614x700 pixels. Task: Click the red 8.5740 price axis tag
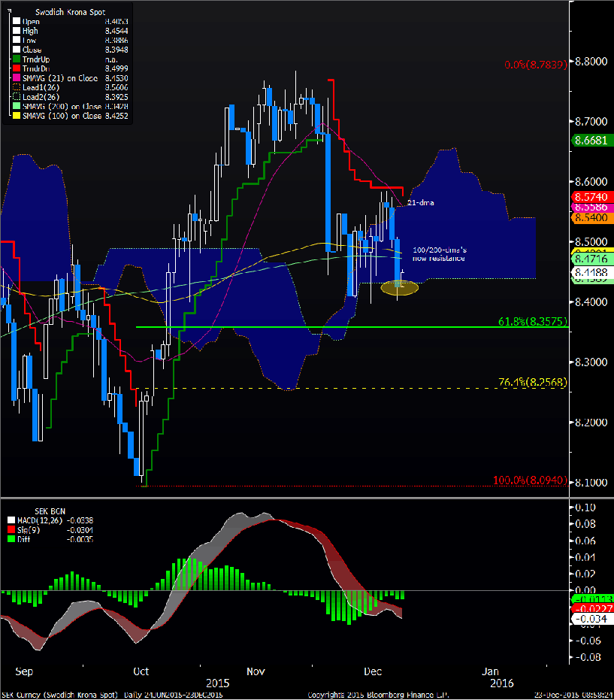589,195
